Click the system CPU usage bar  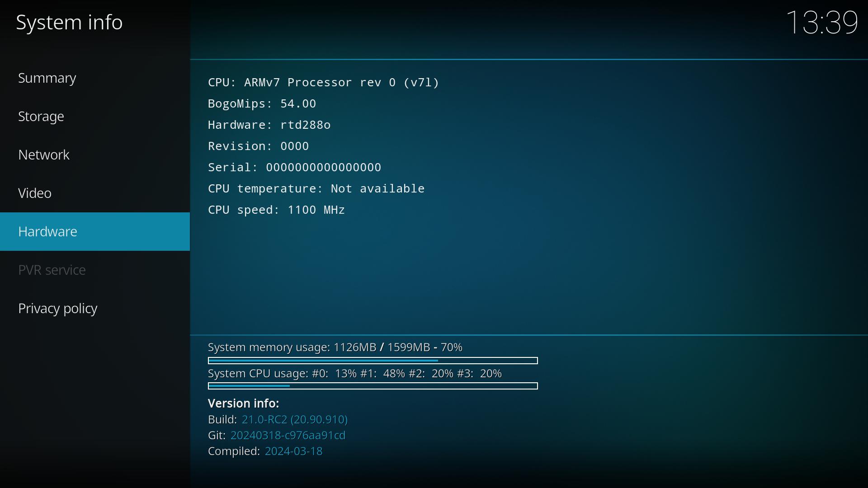click(x=373, y=386)
